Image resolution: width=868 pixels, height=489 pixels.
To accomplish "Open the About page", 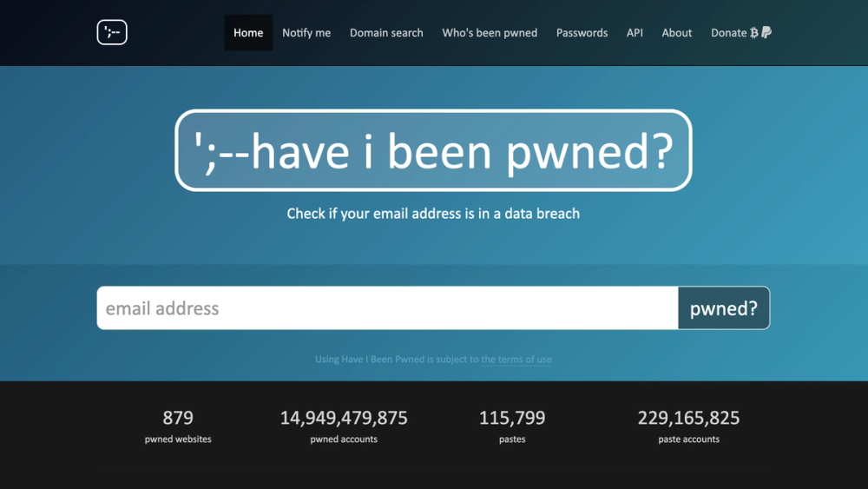I will (x=676, y=33).
